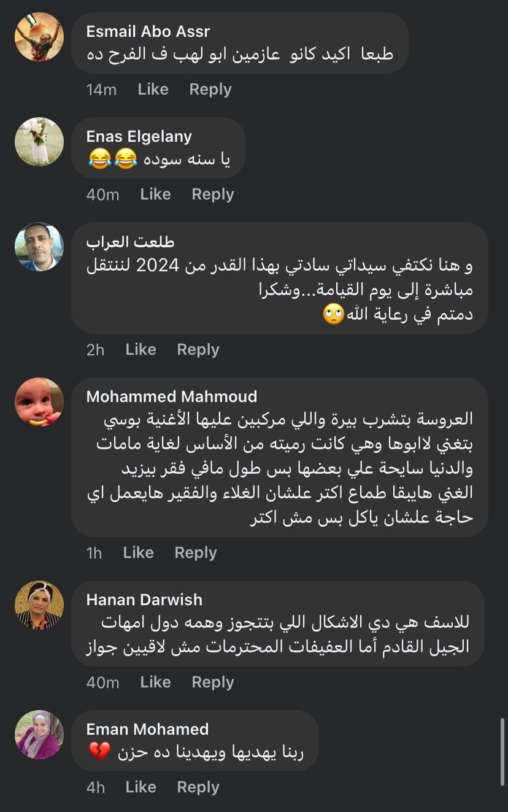Image resolution: width=508 pixels, height=812 pixels.
Task: Like Esmail Abo Assr's comment
Action: tap(153, 90)
